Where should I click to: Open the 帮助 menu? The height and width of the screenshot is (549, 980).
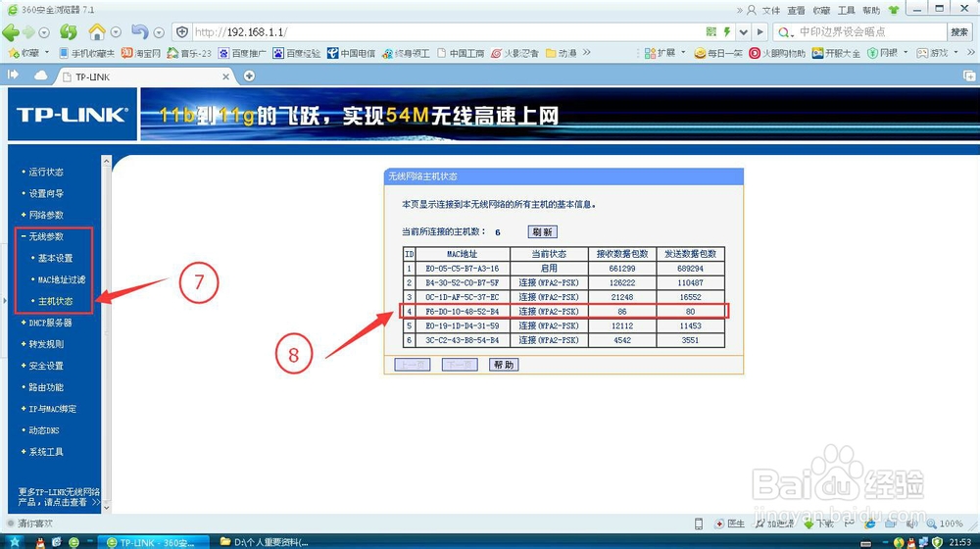(x=870, y=10)
